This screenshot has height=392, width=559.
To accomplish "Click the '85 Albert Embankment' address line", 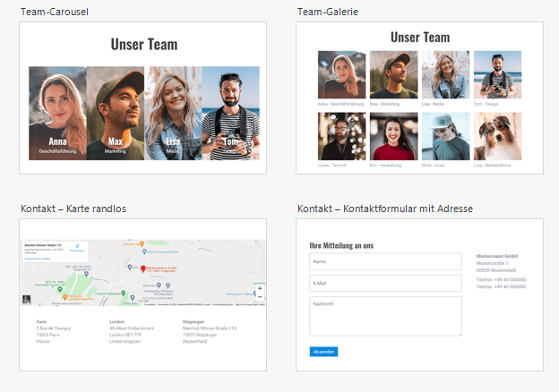I will [132, 328].
